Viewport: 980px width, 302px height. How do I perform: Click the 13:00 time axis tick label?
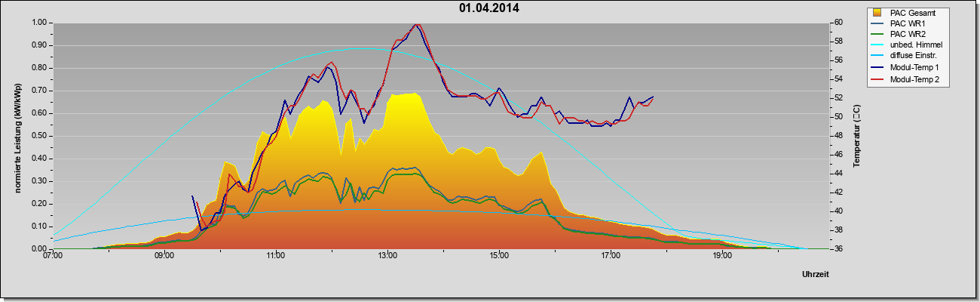tap(387, 256)
